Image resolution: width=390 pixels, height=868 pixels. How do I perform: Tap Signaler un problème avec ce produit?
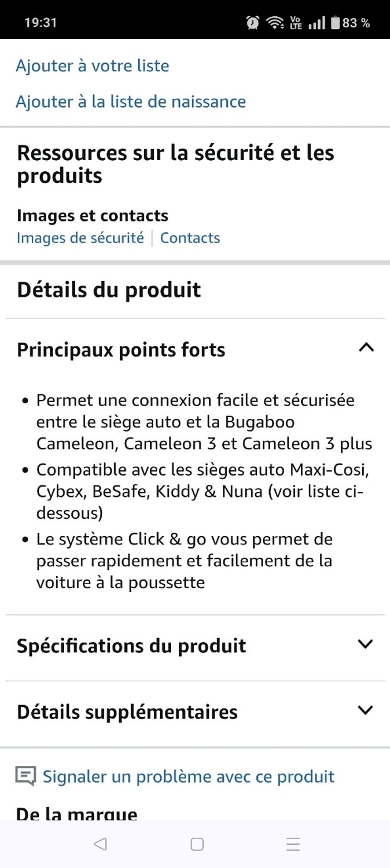[188, 777]
